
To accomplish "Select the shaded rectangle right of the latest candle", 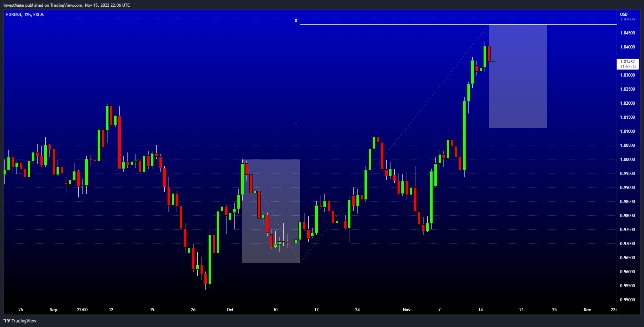I will point(518,76).
